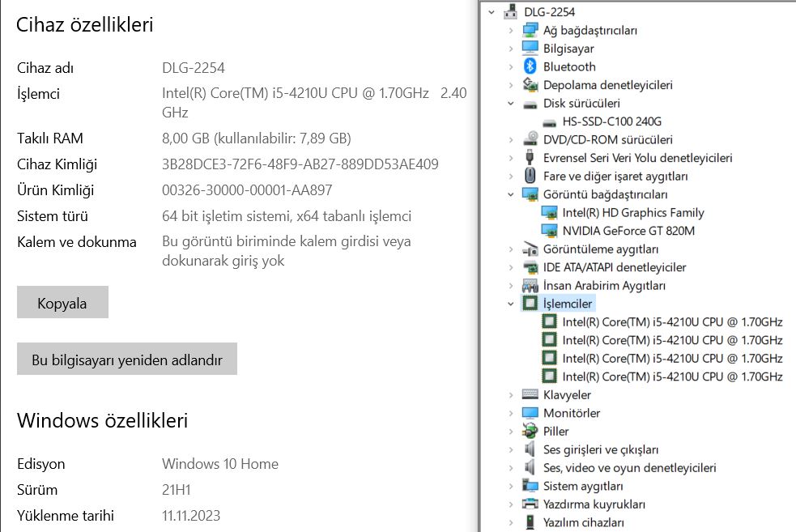Expand Evrensel Seri Veri Yolu denetleyicileri
796x532 pixels.
point(511,158)
